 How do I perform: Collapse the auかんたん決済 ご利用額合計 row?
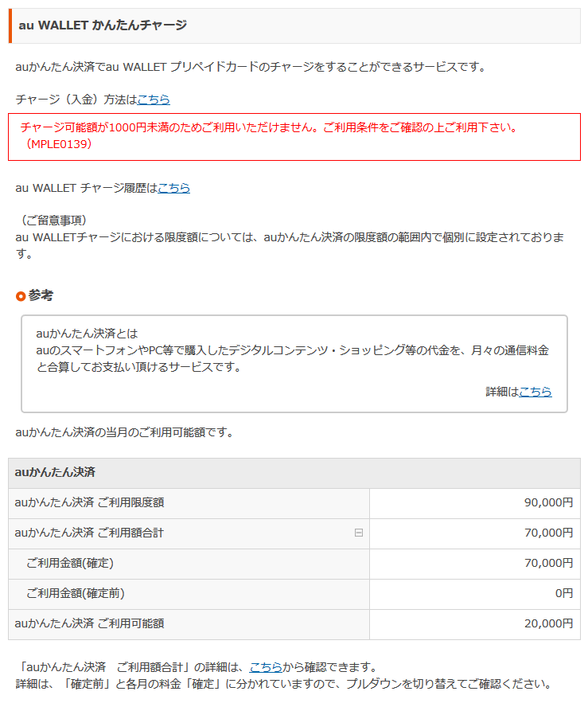pyautogui.click(x=359, y=533)
